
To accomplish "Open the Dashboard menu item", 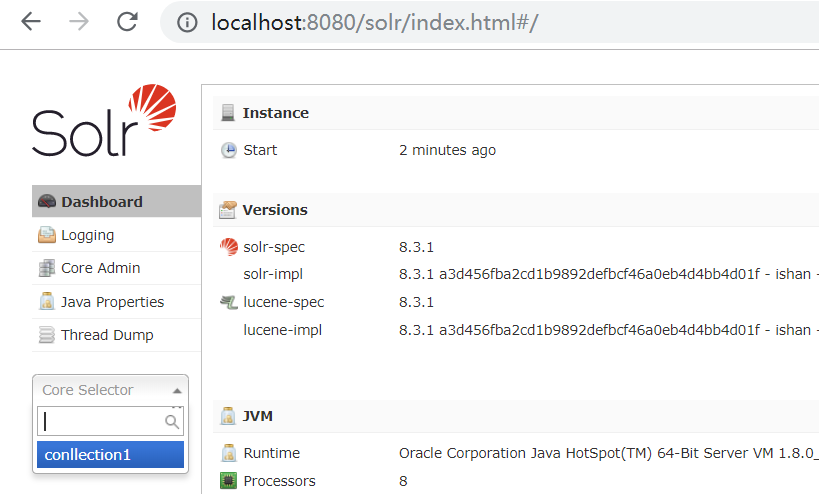I will pos(102,202).
